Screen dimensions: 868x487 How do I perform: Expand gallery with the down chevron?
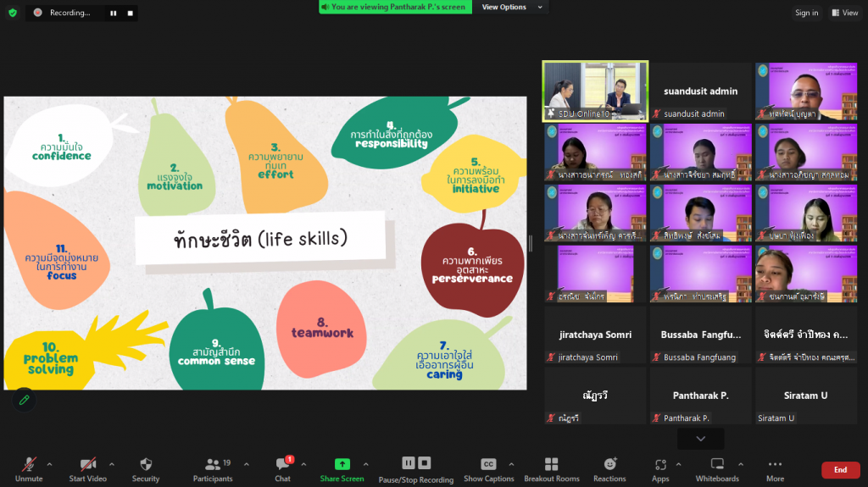pos(700,439)
